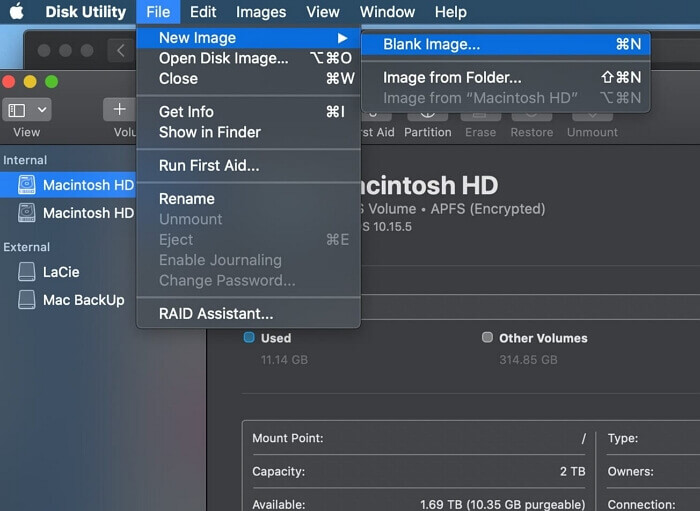Choose Blank Image from the submenu
This screenshot has width=700, height=511.
pyautogui.click(x=431, y=44)
